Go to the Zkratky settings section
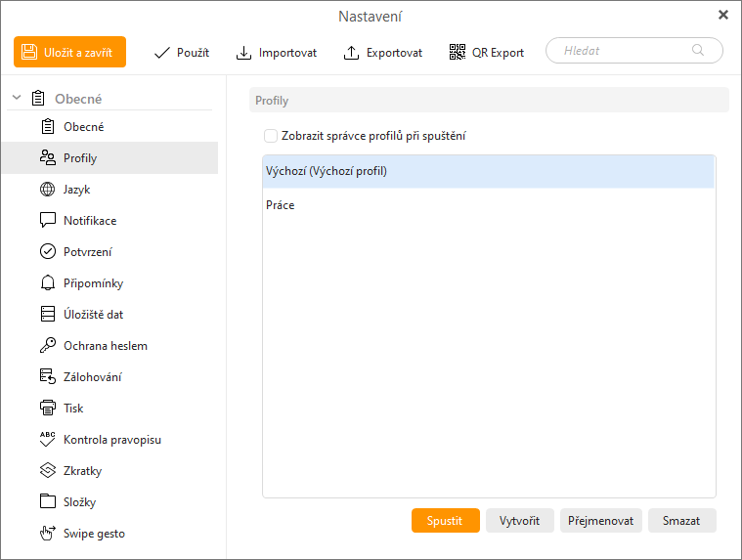Image resolution: width=742 pixels, height=560 pixels. click(82, 471)
